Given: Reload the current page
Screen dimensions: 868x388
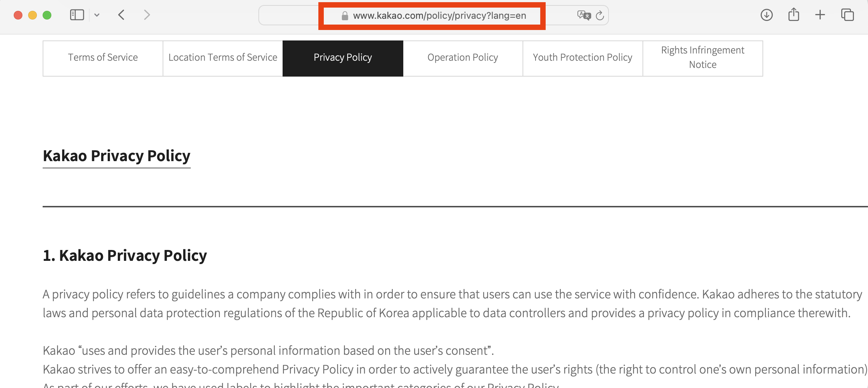Looking at the screenshot, I should (x=600, y=16).
